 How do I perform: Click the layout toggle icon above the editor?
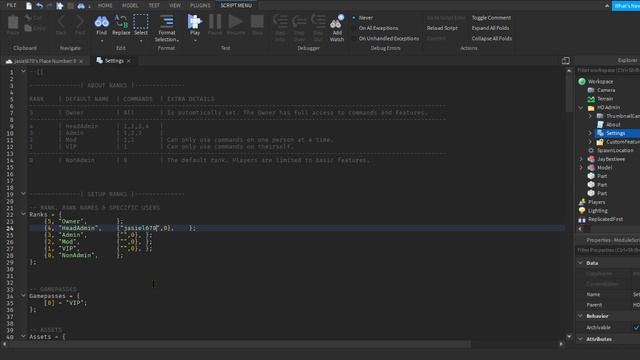(566, 61)
